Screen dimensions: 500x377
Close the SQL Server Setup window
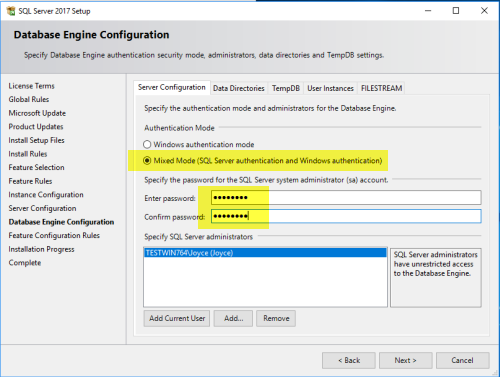pyautogui.click(x=484, y=11)
